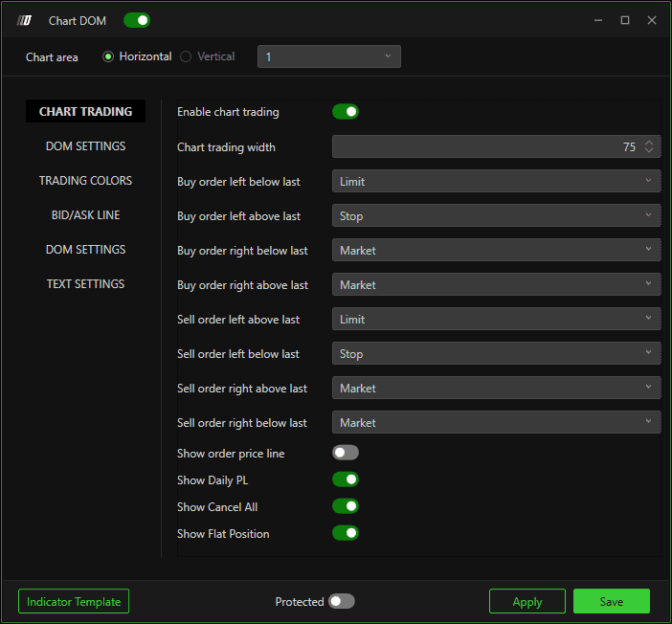Screen dimensions: 672x624
Task: Open Buy order right below last dropdown
Action: point(496,250)
